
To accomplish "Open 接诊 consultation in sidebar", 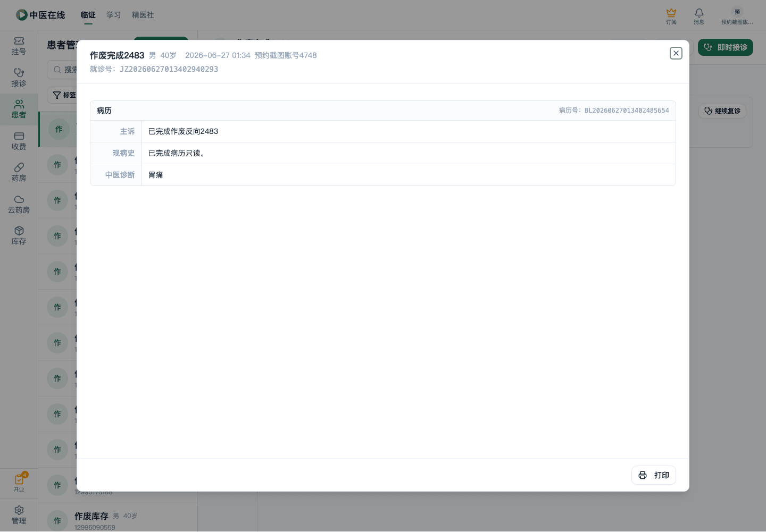I will click(19, 78).
